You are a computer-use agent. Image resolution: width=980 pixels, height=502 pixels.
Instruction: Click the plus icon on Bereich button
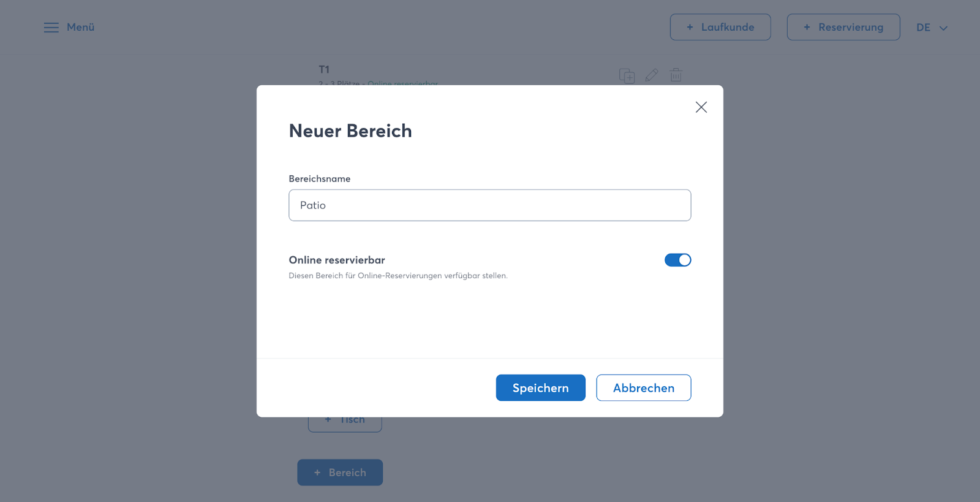[317, 473]
